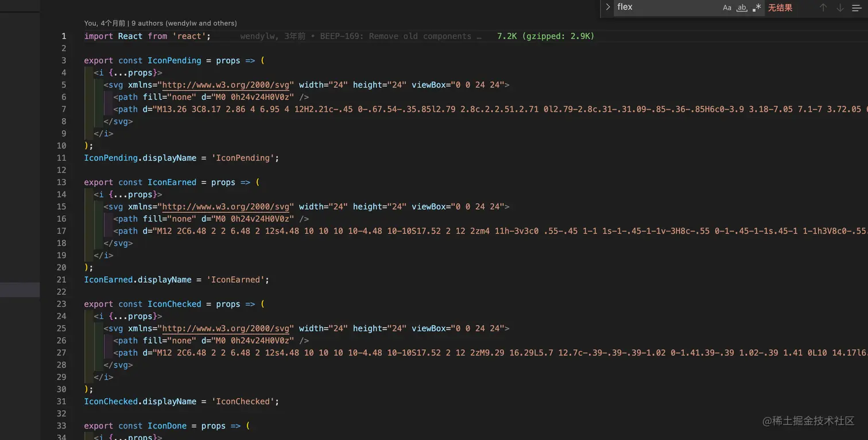Place cursor on 'IconChecked' in line 23
868x440 pixels.
(x=175, y=304)
